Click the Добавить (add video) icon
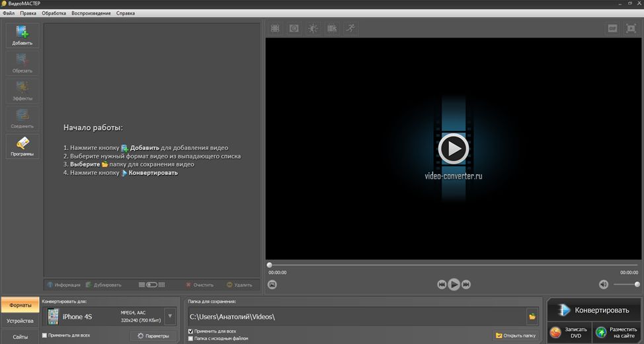The height and width of the screenshot is (344, 644). [22, 35]
